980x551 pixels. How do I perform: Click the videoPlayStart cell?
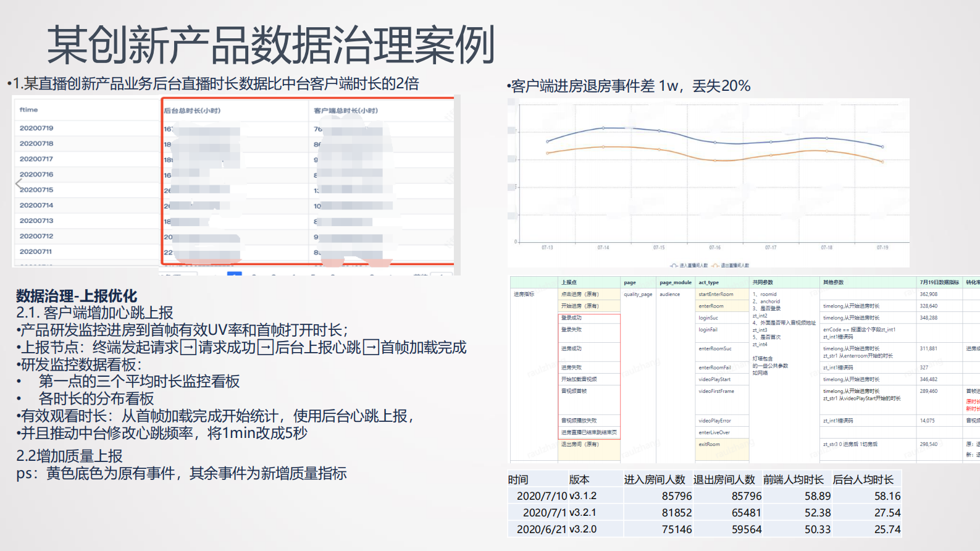pos(714,379)
